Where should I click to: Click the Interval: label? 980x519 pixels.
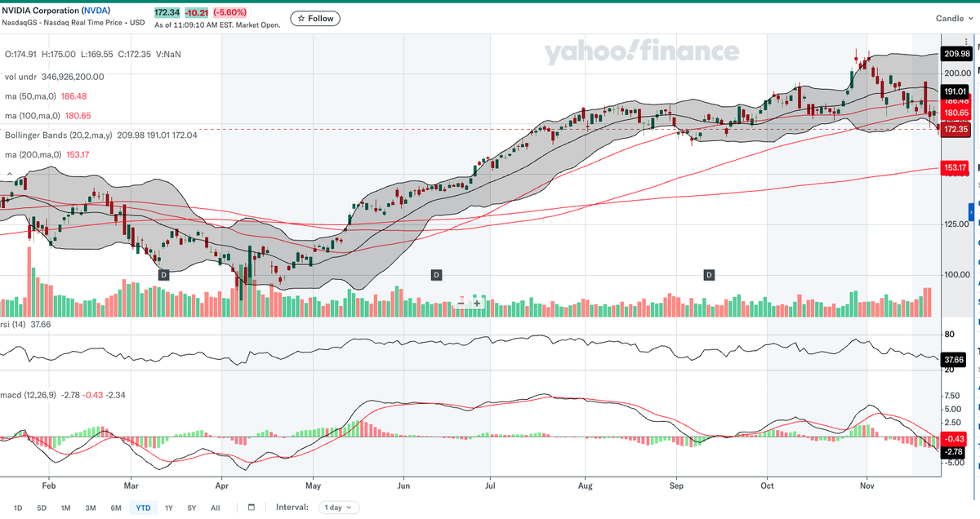click(x=292, y=508)
